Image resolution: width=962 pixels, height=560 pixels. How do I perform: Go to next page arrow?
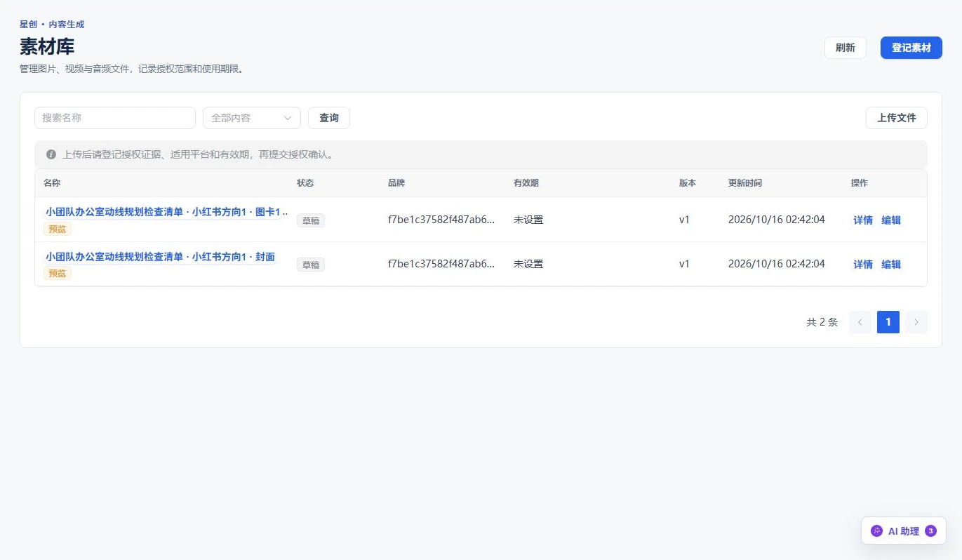(x=916, y=322)
